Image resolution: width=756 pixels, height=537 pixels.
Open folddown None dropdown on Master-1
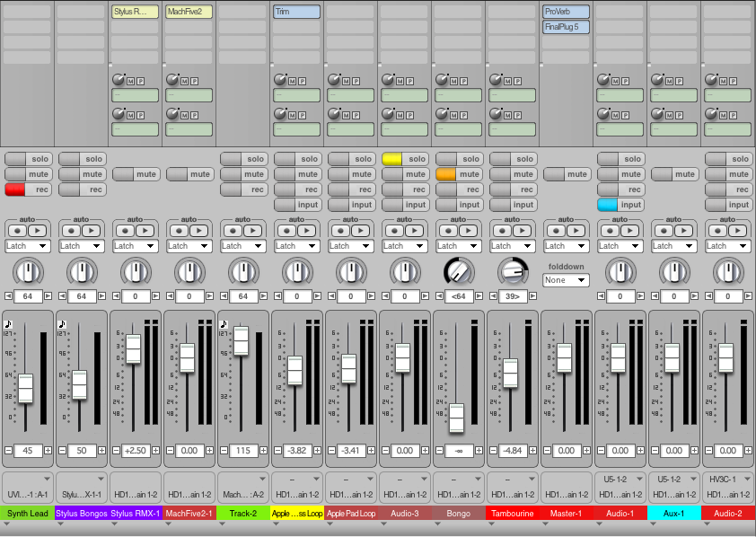click(566, 280)
